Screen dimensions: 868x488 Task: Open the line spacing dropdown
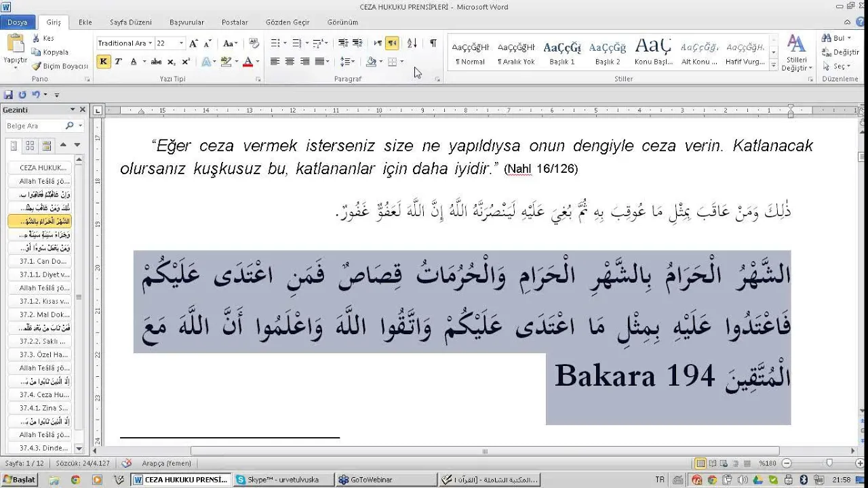[x=347, y=62]
